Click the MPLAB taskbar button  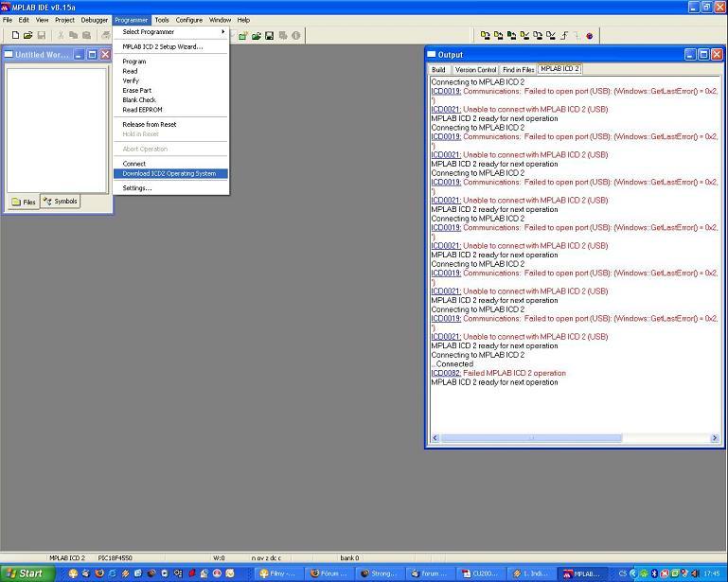(x=581, y=574)
